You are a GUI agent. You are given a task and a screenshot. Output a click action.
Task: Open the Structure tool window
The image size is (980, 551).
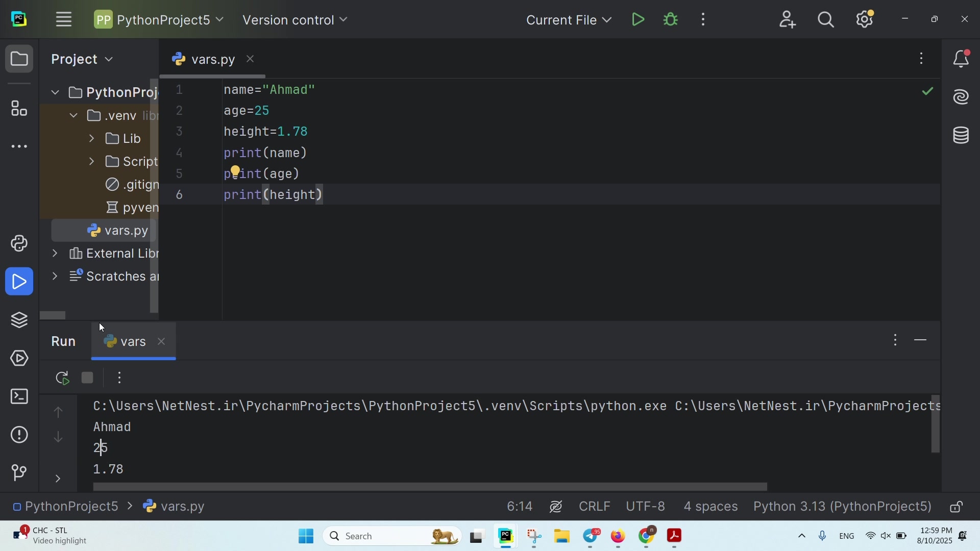tap(19, 109)
